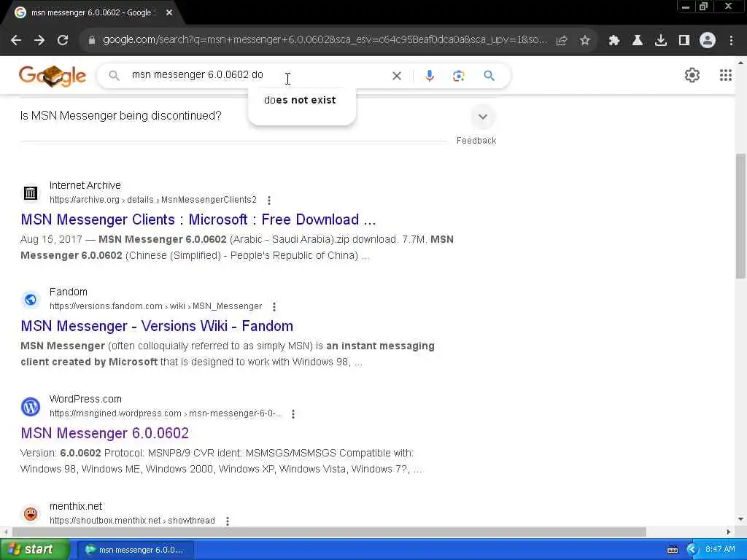
Task: Click the vertical scrollbar thumb
Action: click(740, 216)
